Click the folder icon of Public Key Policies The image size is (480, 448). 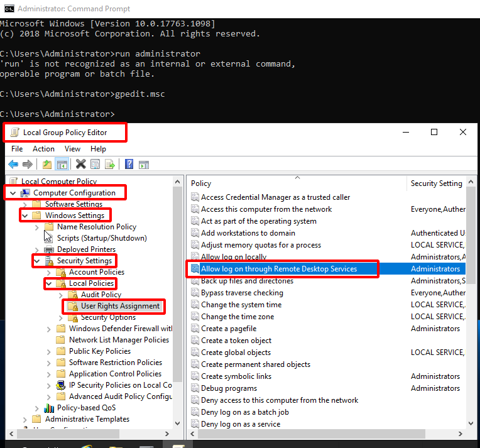61,351
